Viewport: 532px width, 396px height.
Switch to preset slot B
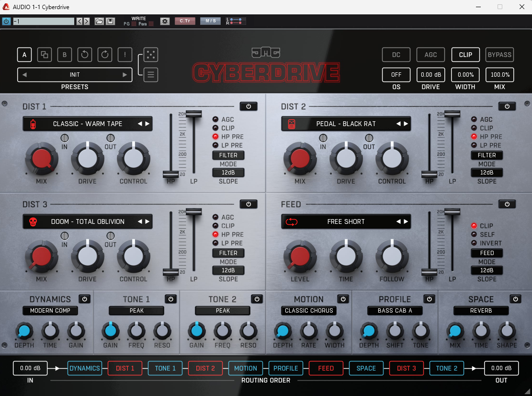coord(65,55)
